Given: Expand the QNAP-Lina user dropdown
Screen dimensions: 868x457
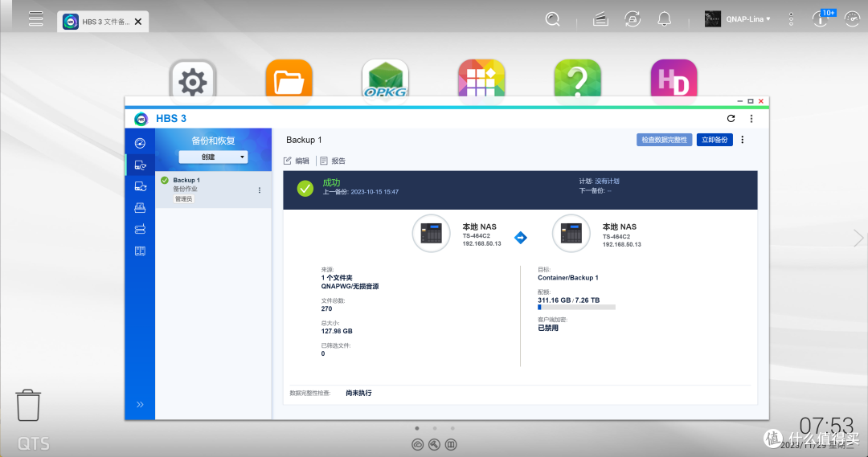Looking at the screenshot, I should pos(748,19).
